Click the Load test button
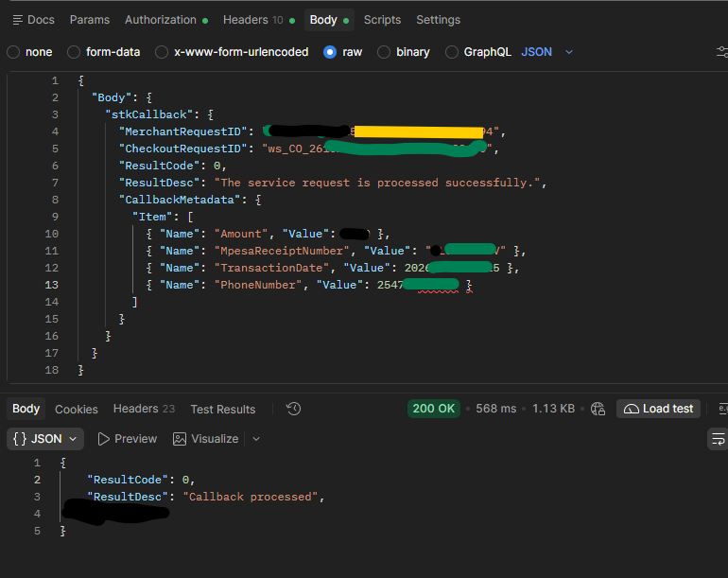The height and width of the screenshot is (578, 728). point(658,409)
